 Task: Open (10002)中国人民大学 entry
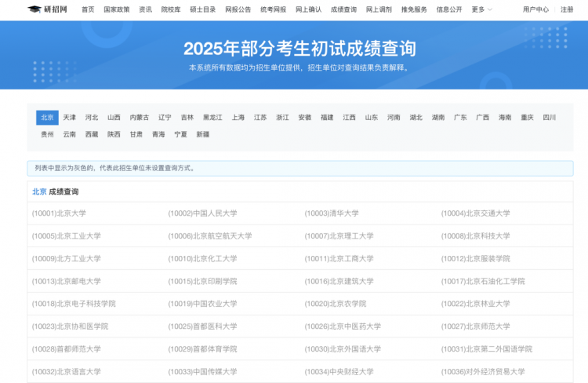pos(202,213)
